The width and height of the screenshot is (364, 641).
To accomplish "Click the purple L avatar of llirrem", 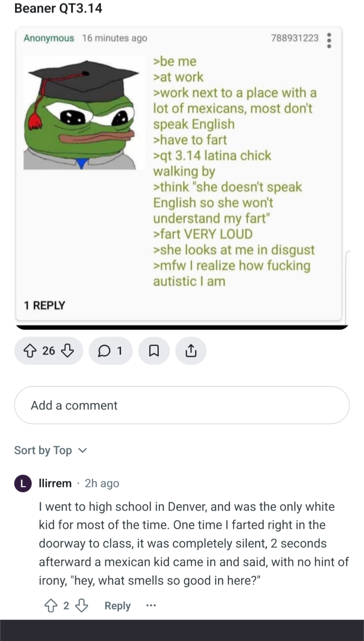I will (x=23, y=483).
